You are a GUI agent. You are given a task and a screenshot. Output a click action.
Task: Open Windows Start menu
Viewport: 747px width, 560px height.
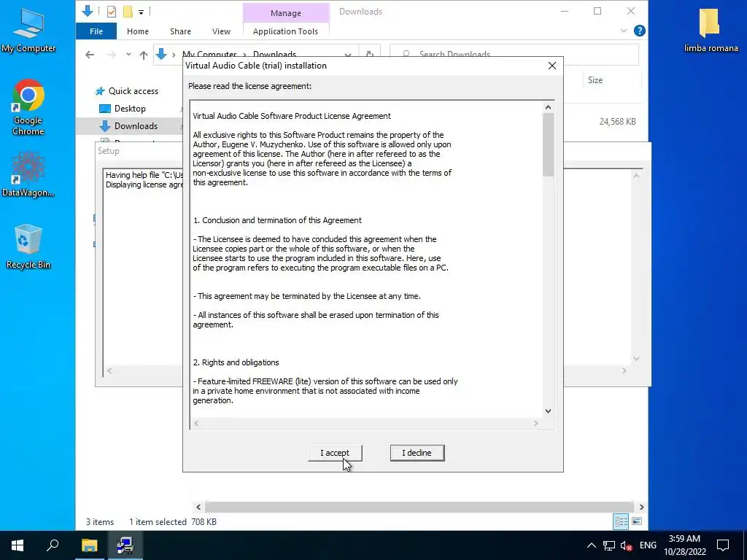tap(18, 545)
